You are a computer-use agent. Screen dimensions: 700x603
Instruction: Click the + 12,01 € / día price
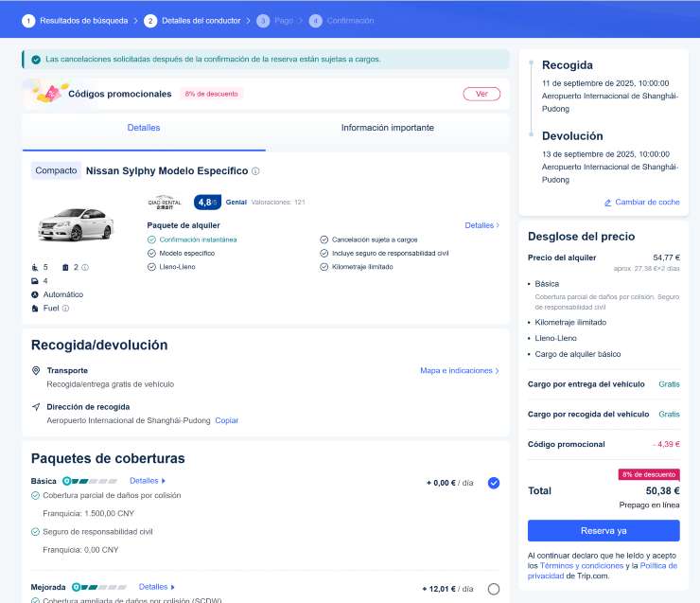click(447, 589)
